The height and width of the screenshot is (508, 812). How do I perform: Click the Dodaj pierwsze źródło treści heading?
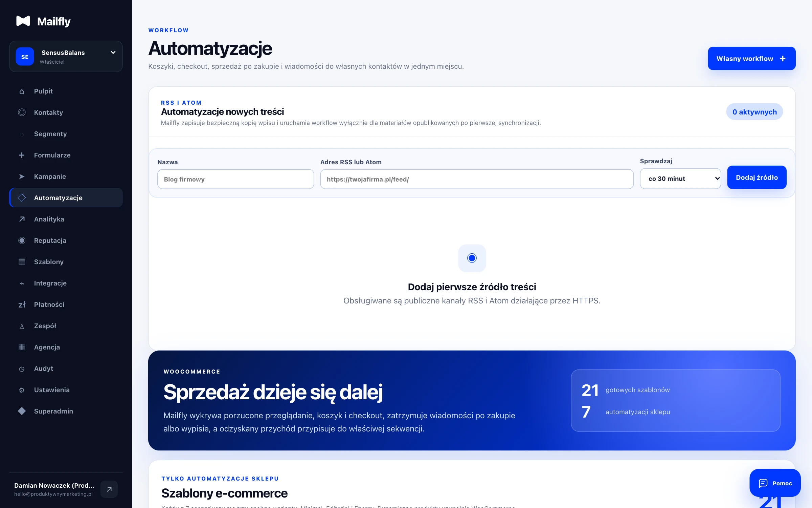(472, 287)
